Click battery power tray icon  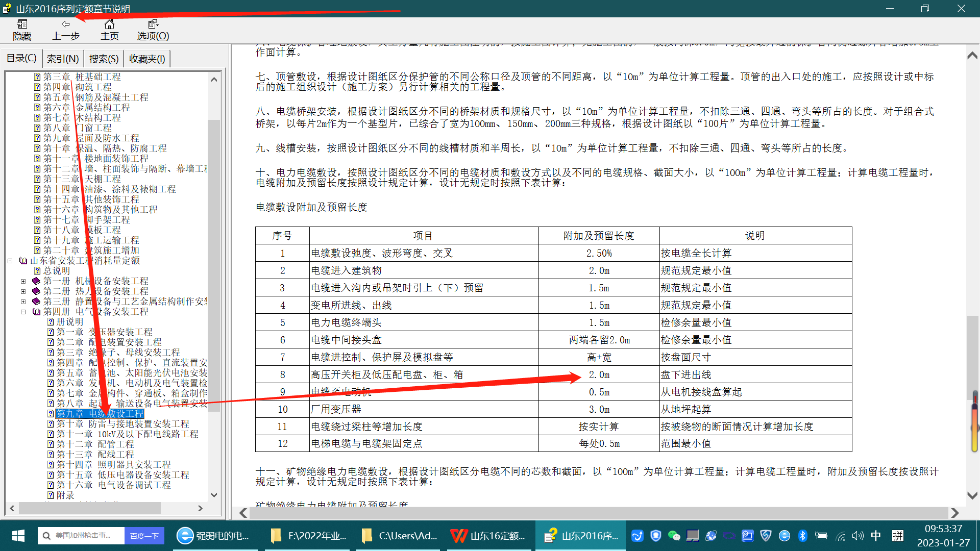coord(821,536)
